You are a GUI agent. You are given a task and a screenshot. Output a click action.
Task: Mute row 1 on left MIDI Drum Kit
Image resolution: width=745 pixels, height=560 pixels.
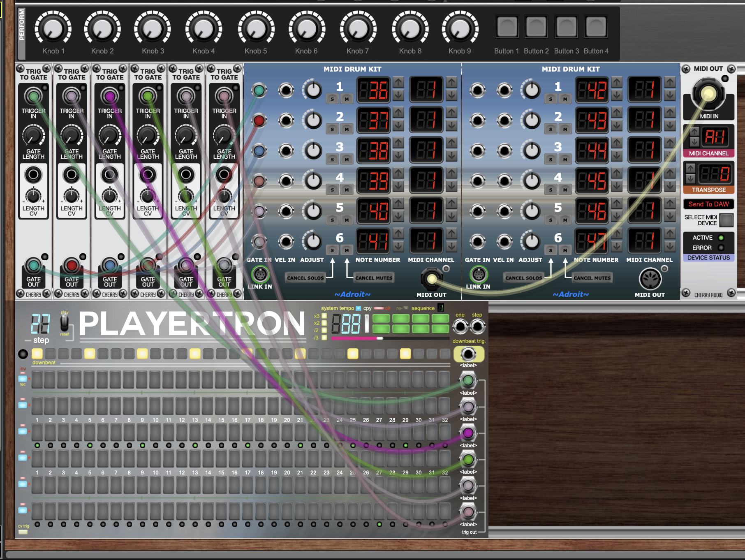[347, 99]
